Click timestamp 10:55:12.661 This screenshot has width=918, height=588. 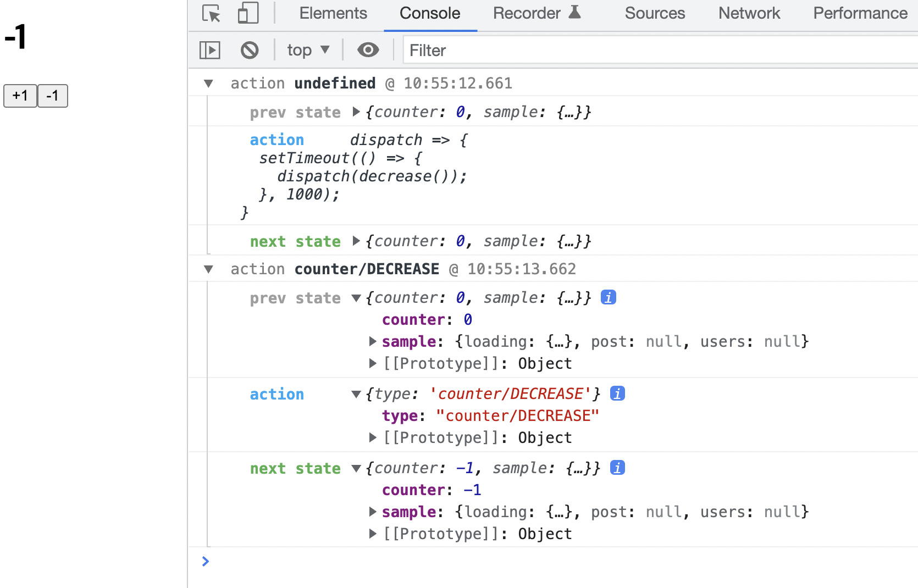click(x=458, y=84)
